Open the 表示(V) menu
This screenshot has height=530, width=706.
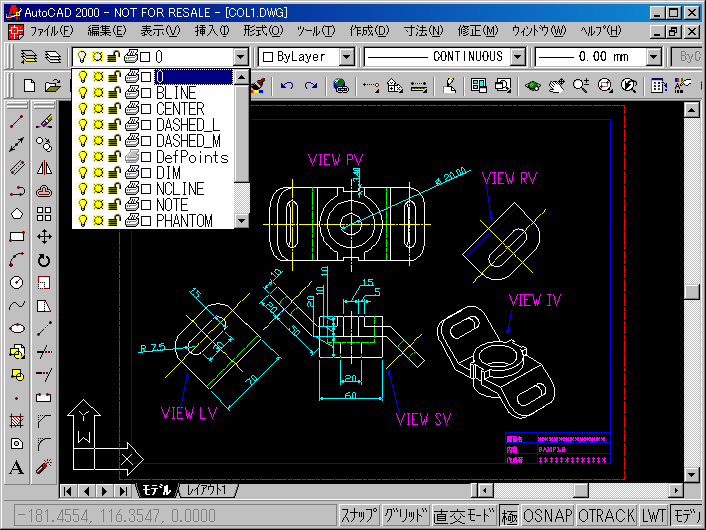point(160,31)
